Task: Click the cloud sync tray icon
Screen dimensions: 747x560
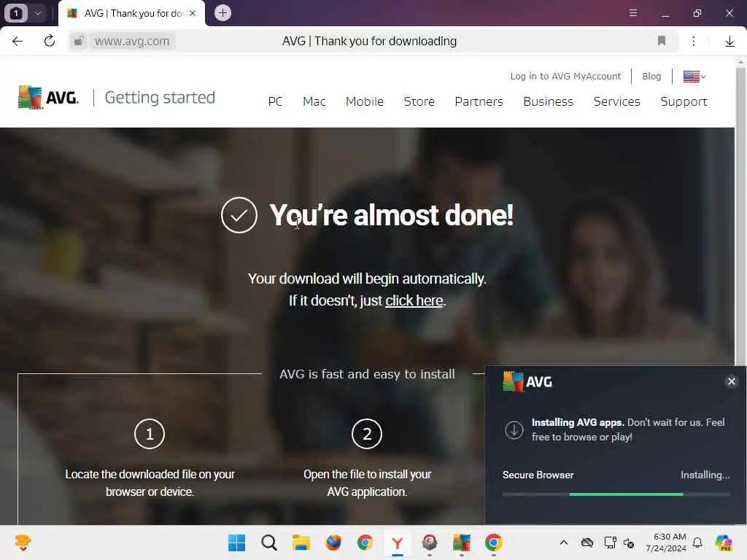Action: 587,542
